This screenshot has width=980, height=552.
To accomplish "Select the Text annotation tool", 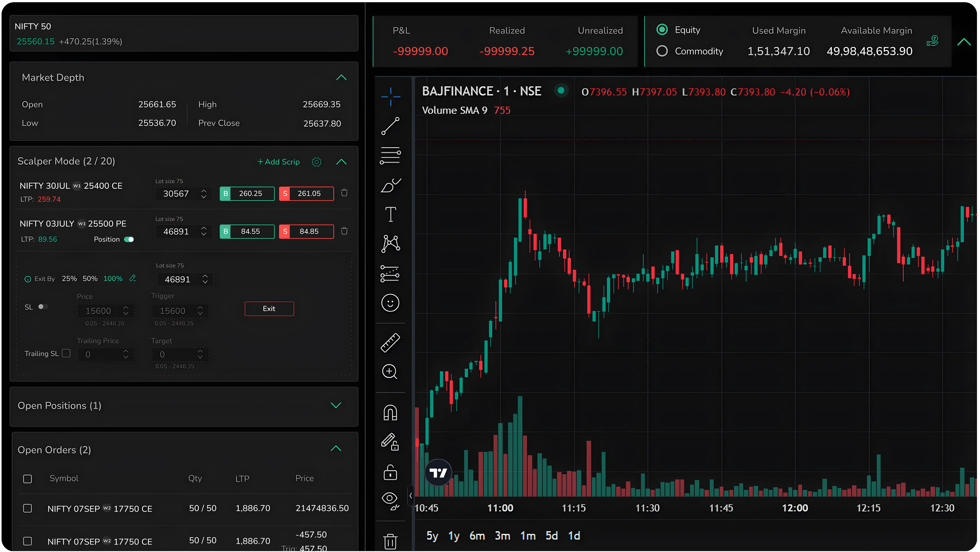I will coord(390,214).
